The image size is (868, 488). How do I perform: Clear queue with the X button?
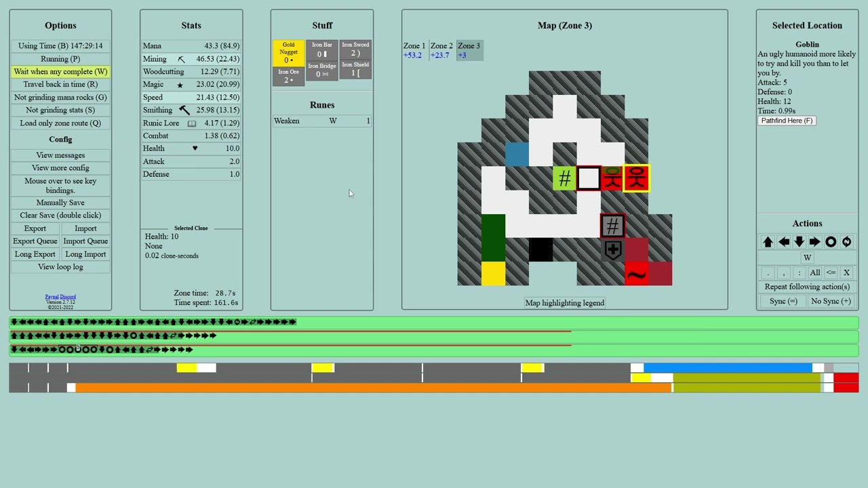846,272
